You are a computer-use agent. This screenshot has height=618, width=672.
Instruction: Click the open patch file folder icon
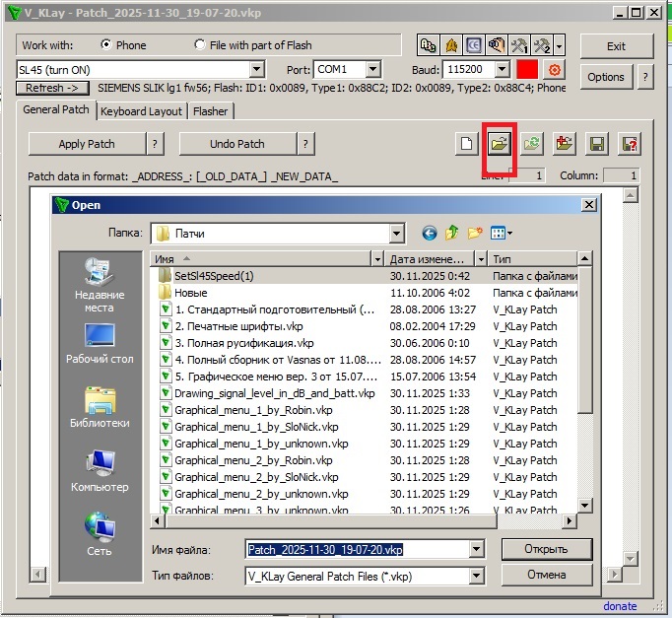coord(499,144)
